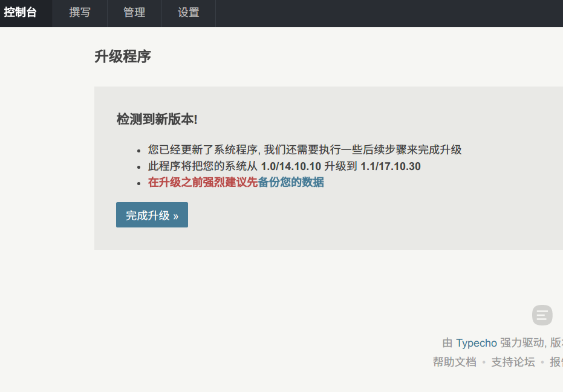Click the bullet dot before the red warning
Screen dimensions: 563x392
coord(140,183)
